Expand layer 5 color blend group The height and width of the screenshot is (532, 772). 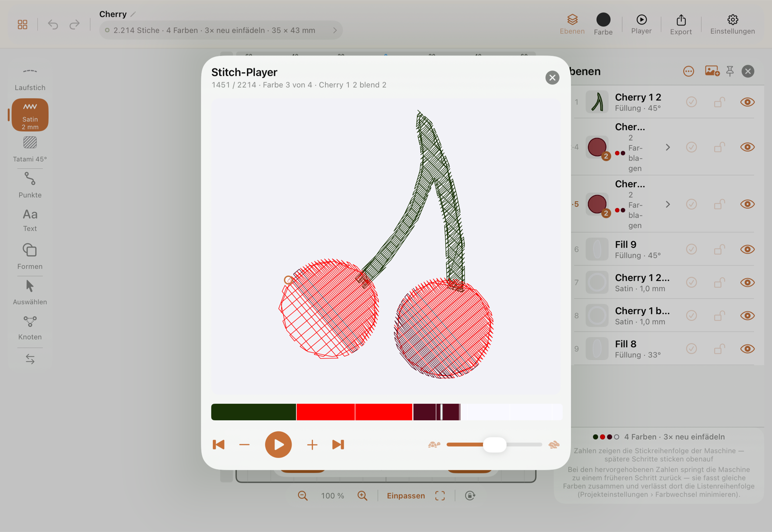click(668, 205)
